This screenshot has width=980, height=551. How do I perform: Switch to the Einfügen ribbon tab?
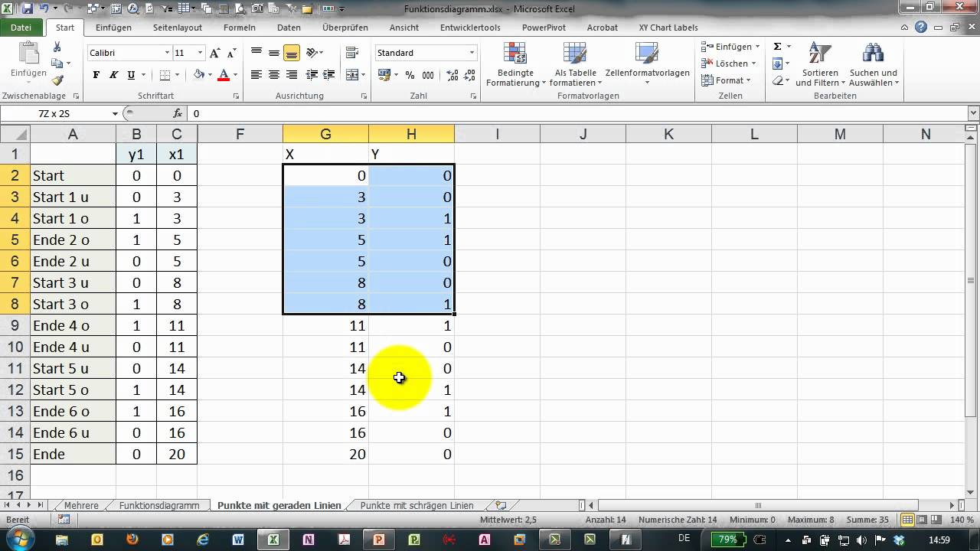tap(113, 28)
